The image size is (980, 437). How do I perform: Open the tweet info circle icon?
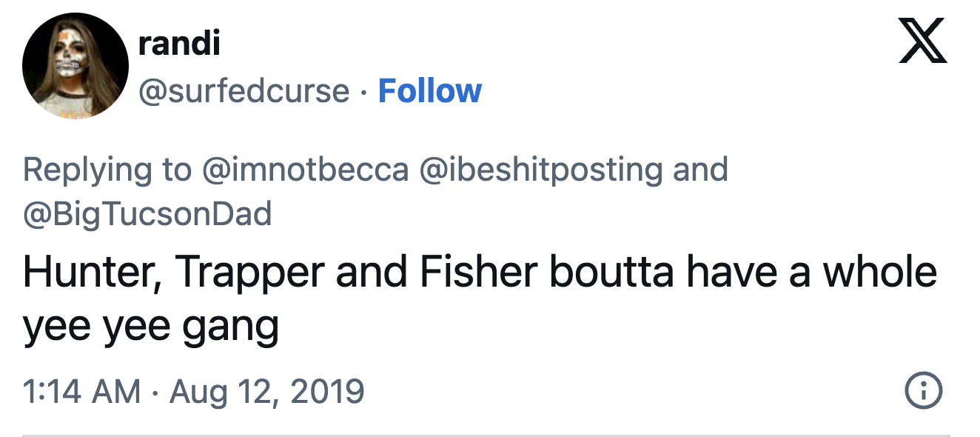click(x=924, y=391)
